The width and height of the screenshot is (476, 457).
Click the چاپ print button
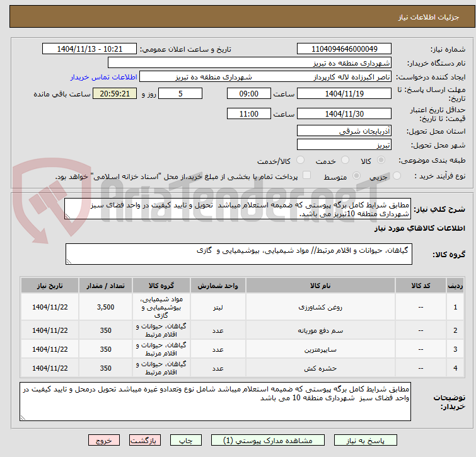[x=186, y=441]
